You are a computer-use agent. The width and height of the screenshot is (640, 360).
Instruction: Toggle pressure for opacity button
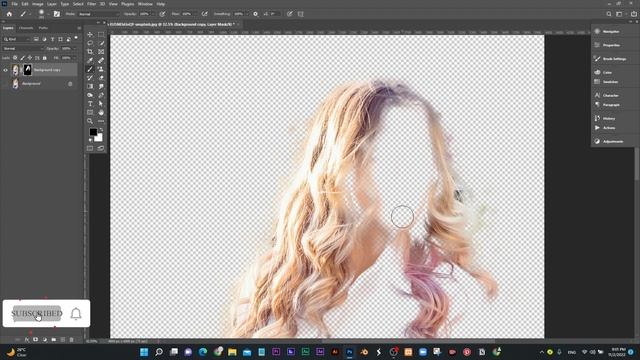click(x=162, y=14)
